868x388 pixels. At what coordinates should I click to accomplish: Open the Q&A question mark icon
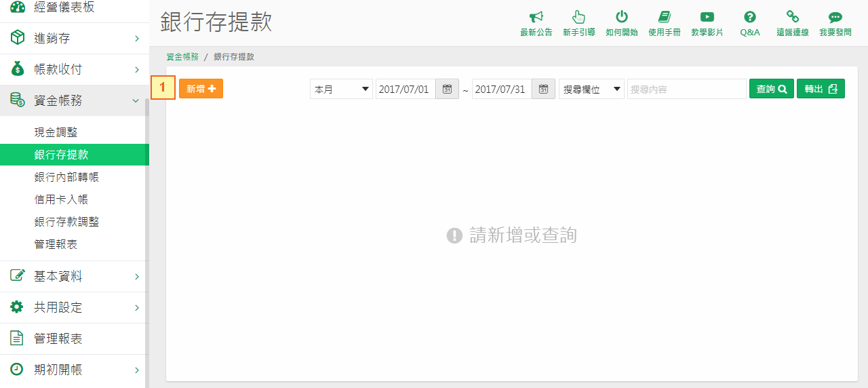(749, 17)
